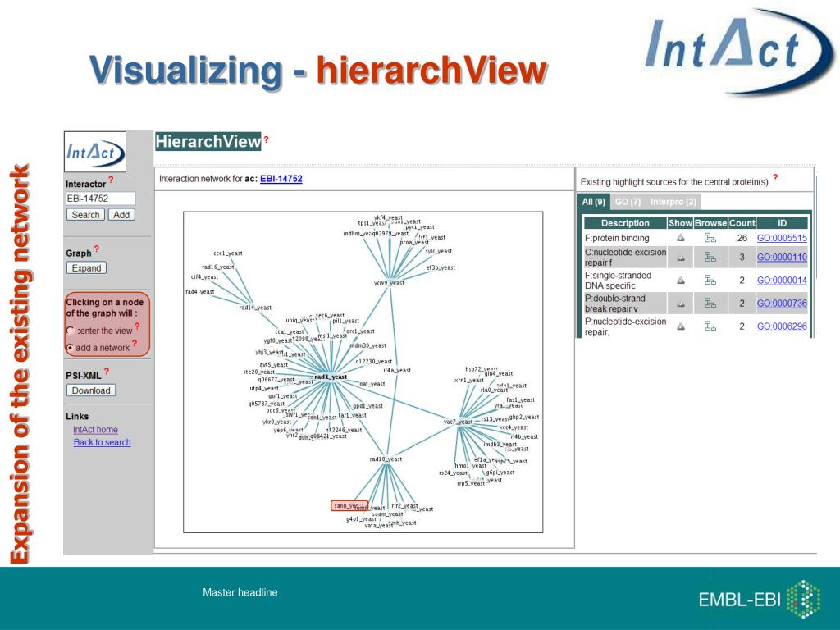The image size is (840, 630).
Task: Open the Browse hierarchy icon for GO:0000110 row
Action: pos(710,258)
